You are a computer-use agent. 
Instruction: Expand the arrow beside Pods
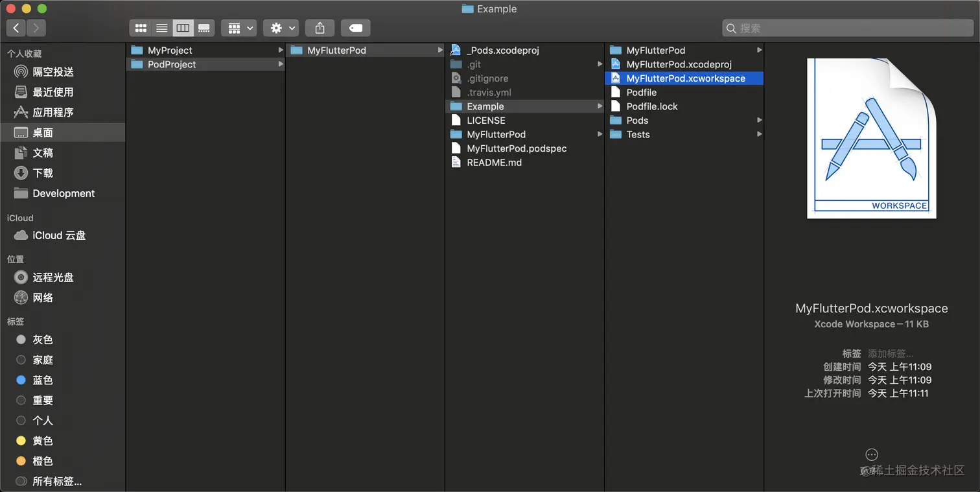(760, 121)
